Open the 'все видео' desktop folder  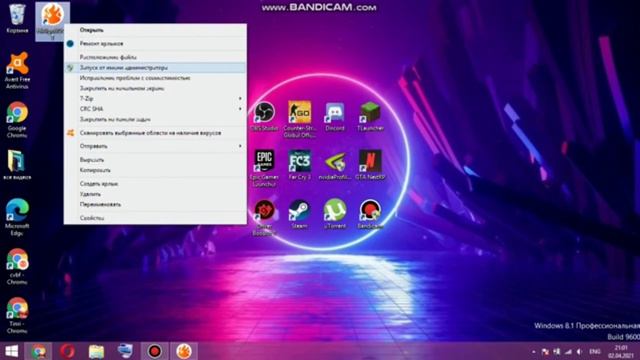pyautogui.click(x=17, y=165)
